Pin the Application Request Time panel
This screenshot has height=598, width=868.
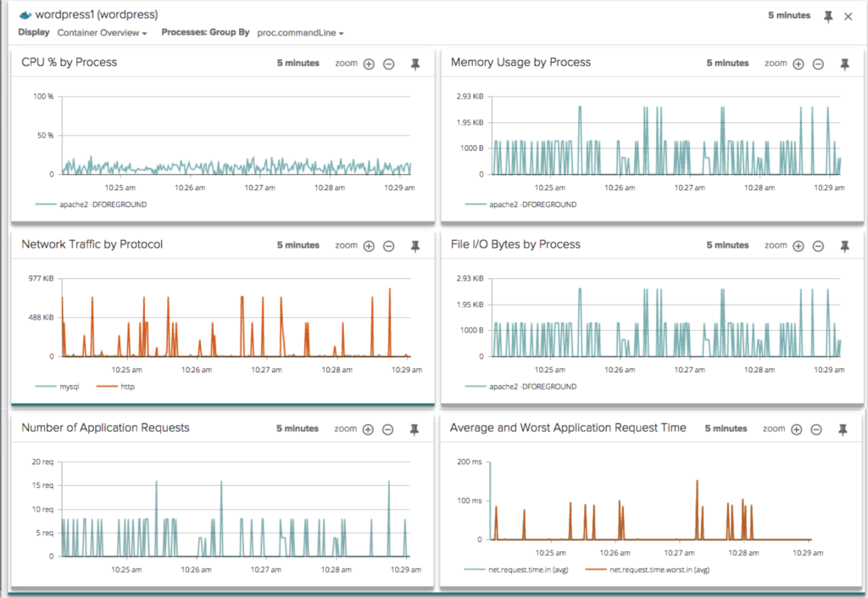(843, 430)
